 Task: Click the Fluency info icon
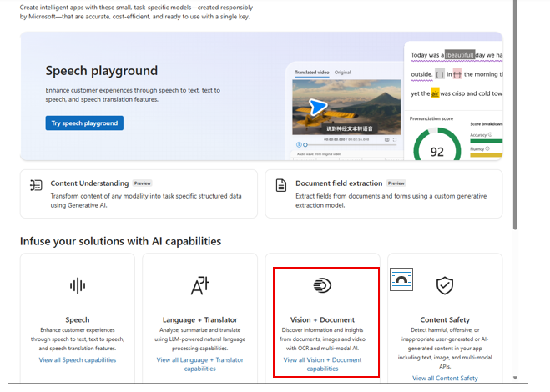tap(487, 148)
